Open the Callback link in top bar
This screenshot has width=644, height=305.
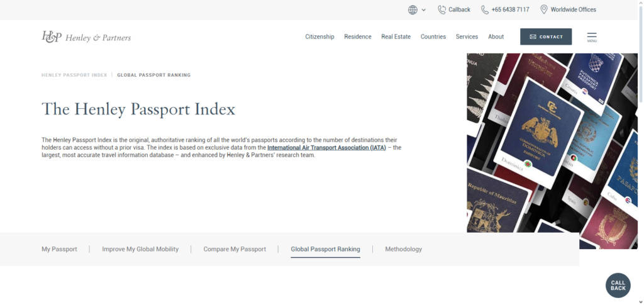(459, 10)
